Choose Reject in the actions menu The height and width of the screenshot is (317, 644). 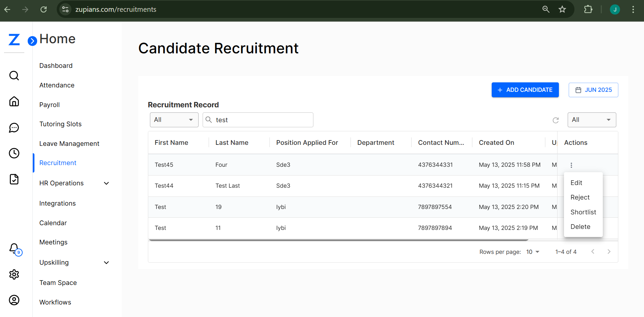[580, 197]
